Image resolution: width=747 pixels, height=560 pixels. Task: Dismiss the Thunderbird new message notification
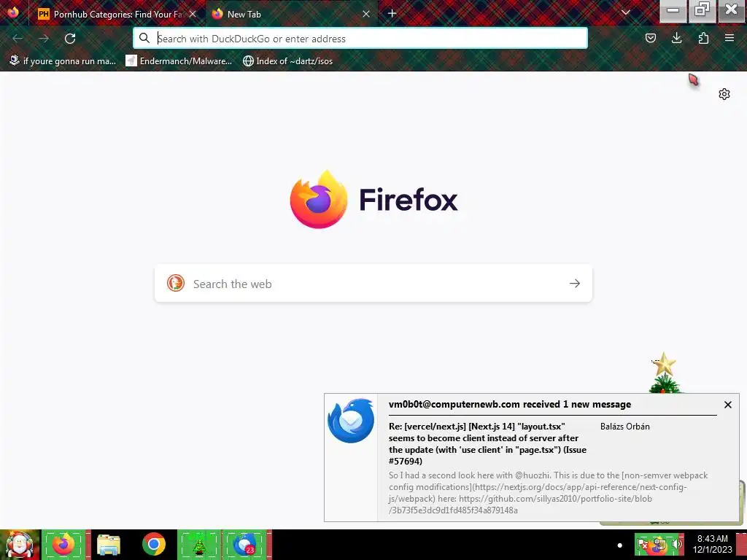pos(727,405)
